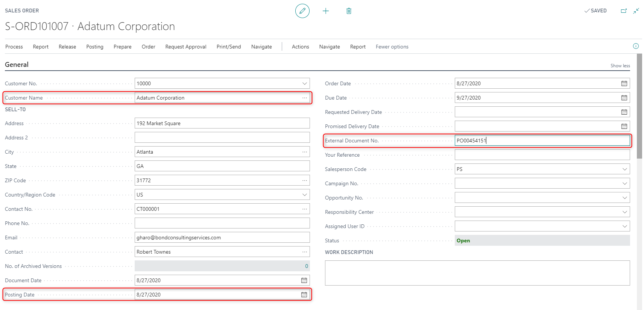Click the collapse page arrows icon

point(636,11)
